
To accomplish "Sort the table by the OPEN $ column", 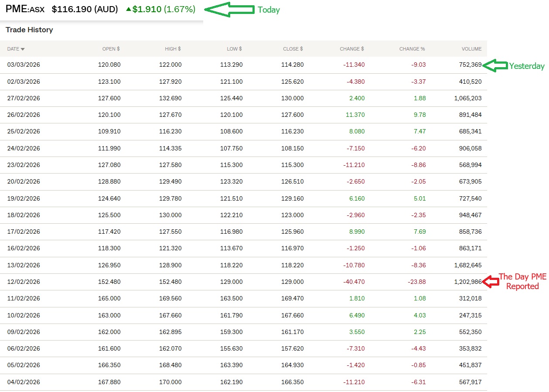I will click(111, 49).
